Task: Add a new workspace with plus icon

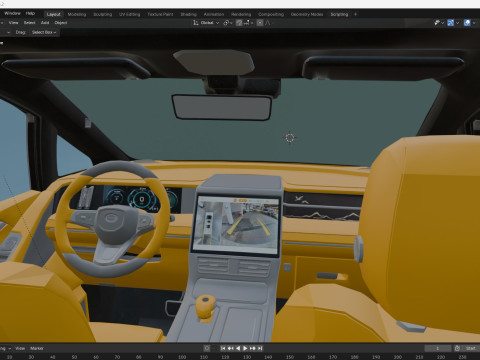Action: pos(355,14)
